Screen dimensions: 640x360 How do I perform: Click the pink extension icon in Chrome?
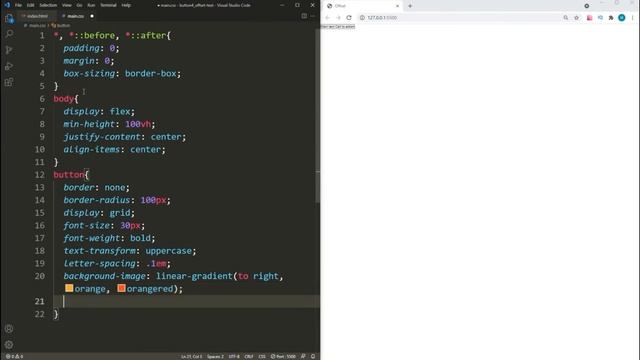point(589,18)
